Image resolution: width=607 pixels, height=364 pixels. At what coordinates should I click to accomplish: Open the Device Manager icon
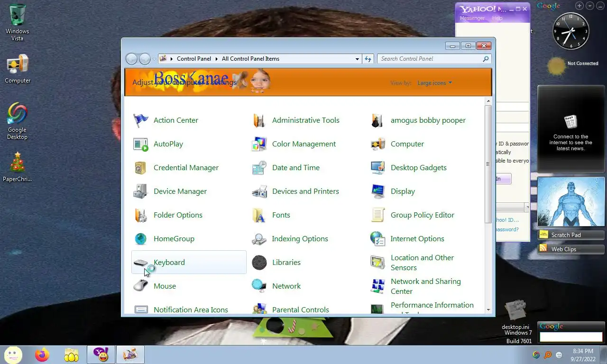click(140, 191)
